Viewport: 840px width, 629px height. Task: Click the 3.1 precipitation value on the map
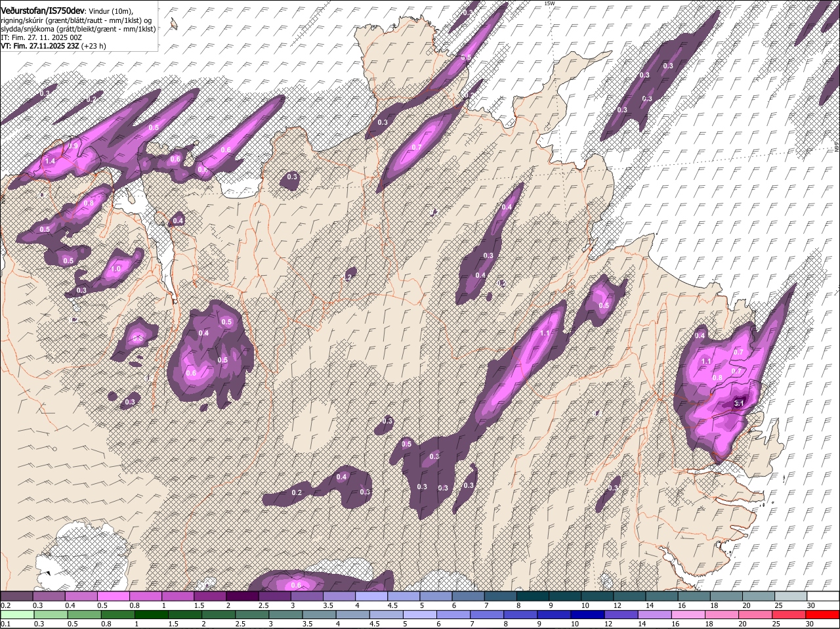[738, 403]
